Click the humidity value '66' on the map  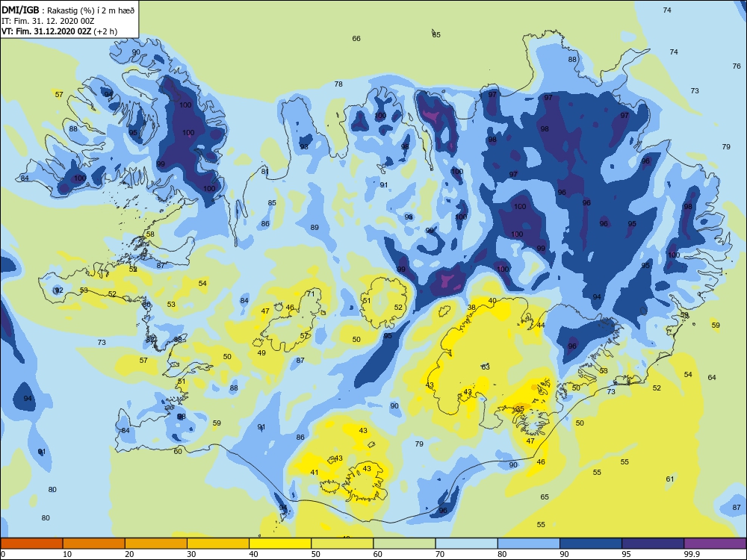coord(356,39)
